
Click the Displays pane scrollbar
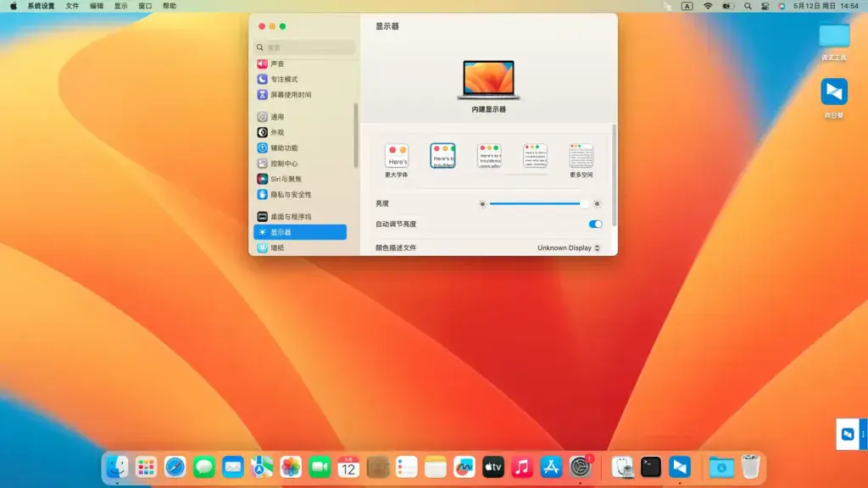(614, 175)
